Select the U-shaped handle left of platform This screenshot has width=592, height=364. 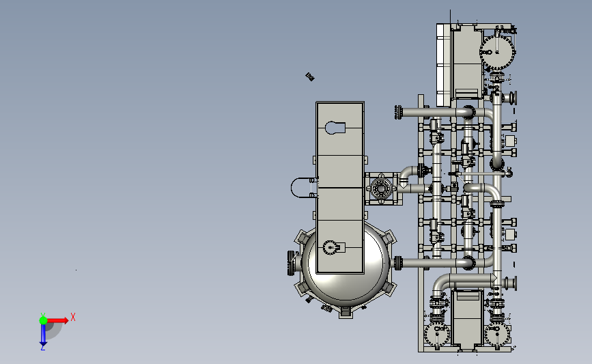pos(304,188)
